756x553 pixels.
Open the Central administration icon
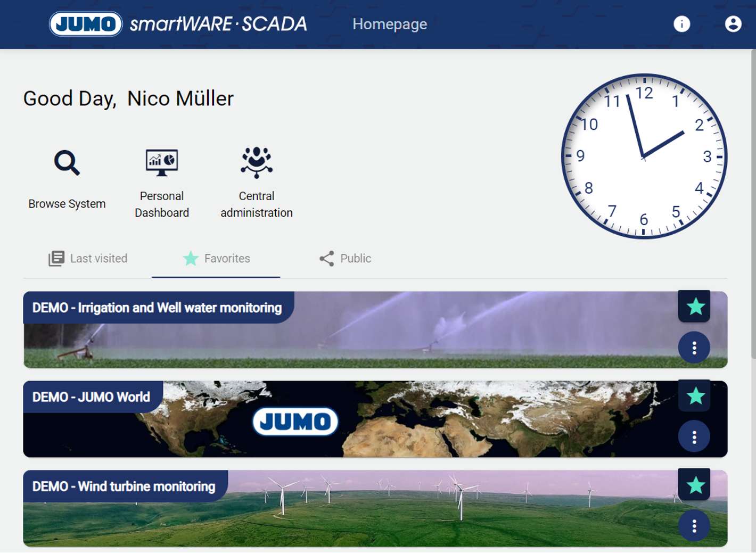coord(257,162)
